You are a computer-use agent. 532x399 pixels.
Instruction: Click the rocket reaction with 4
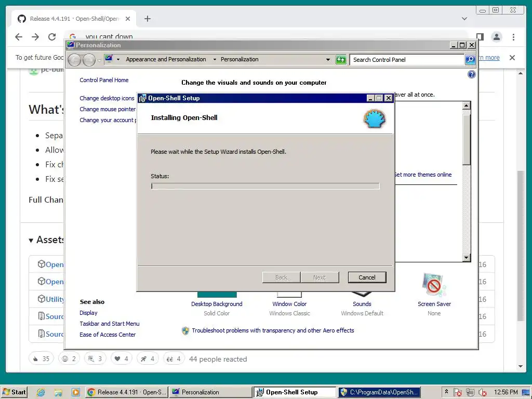pyautogui.click(x=147, y=358)
